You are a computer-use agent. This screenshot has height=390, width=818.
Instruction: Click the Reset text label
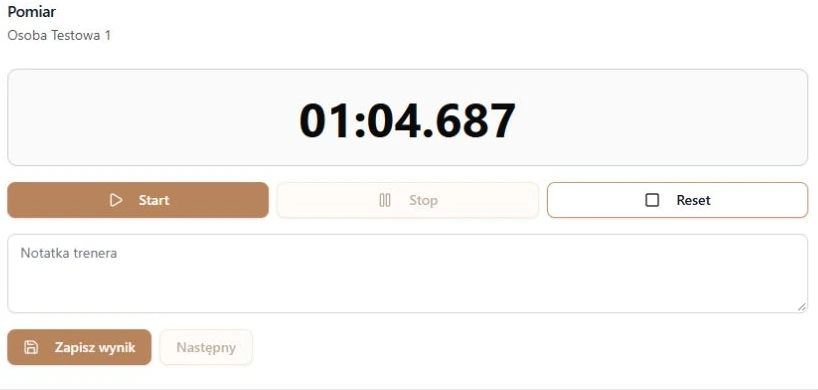click(693, 200)
